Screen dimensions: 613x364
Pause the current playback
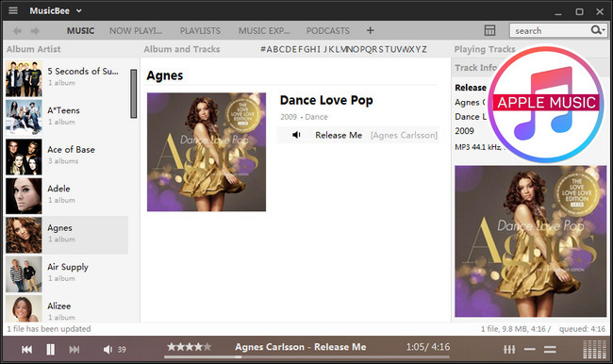point(50,349)
